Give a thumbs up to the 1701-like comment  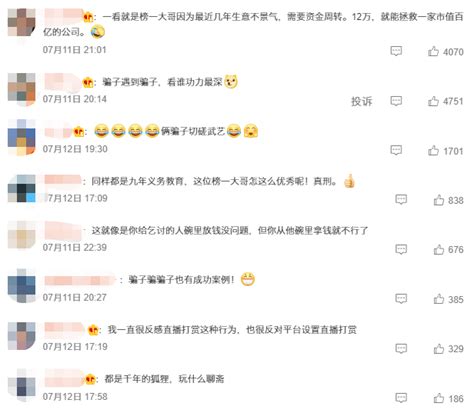click(433, 151)
